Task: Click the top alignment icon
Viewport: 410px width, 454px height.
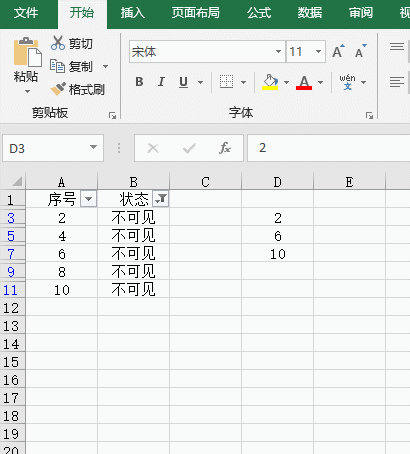Action: tap(397, 47)
